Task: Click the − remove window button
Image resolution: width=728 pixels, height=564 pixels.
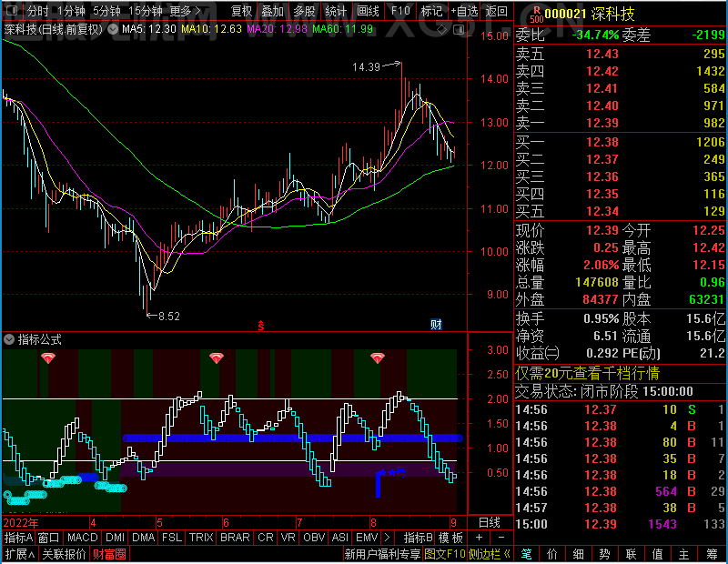Action: pos(501,538)
